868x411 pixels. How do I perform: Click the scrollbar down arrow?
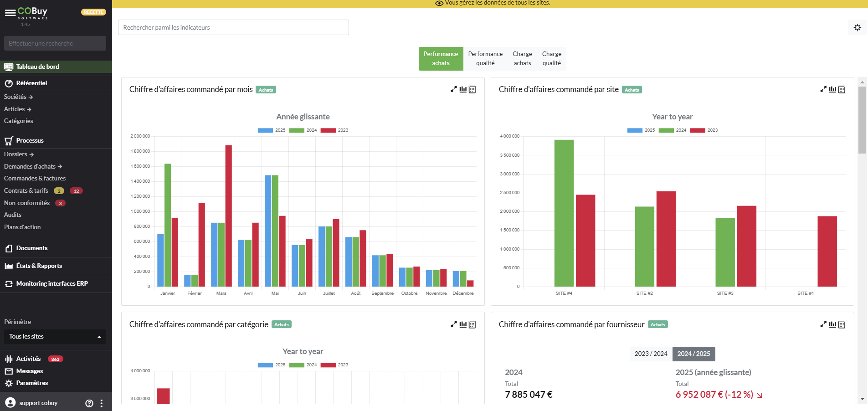click(862, 399)
